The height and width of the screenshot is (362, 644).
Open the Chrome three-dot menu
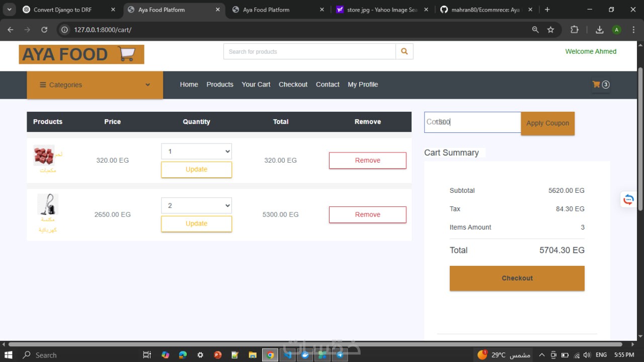[x=633, y=30]
